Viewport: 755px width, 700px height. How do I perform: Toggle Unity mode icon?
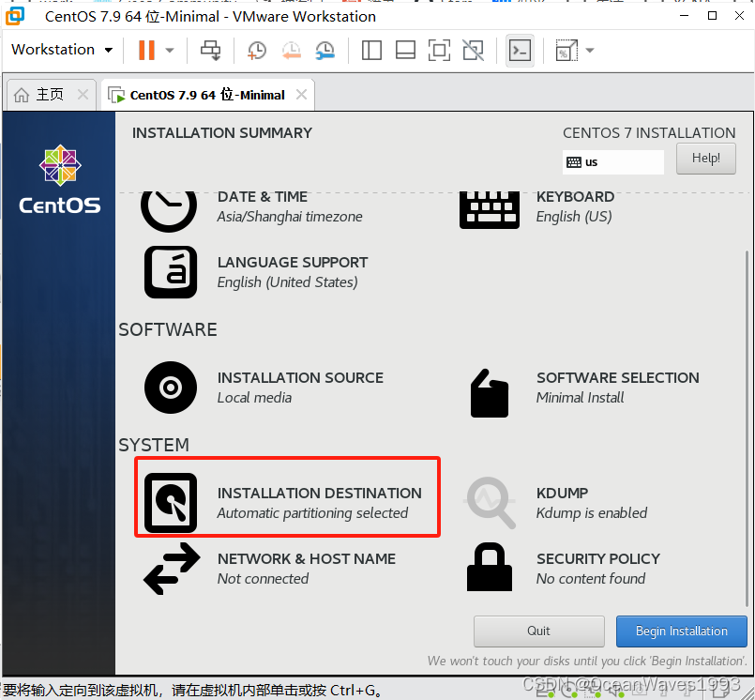coord(474,50)
